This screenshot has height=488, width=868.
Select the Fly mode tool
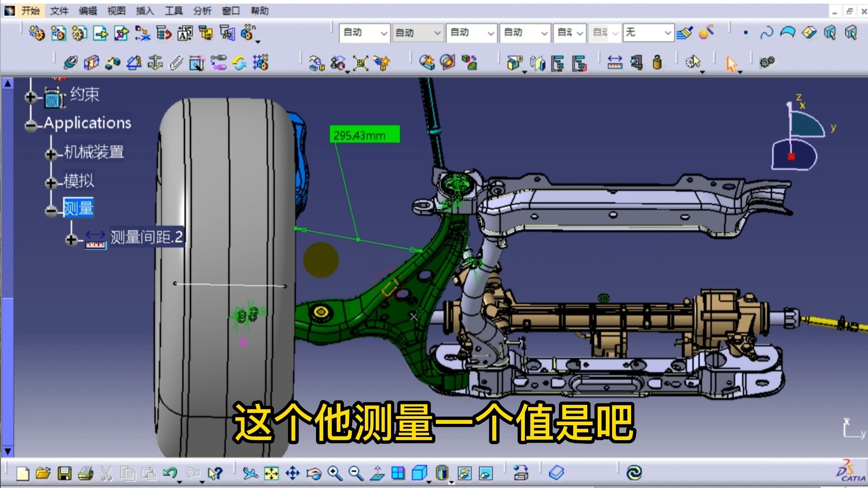click(x=251, y=473)
